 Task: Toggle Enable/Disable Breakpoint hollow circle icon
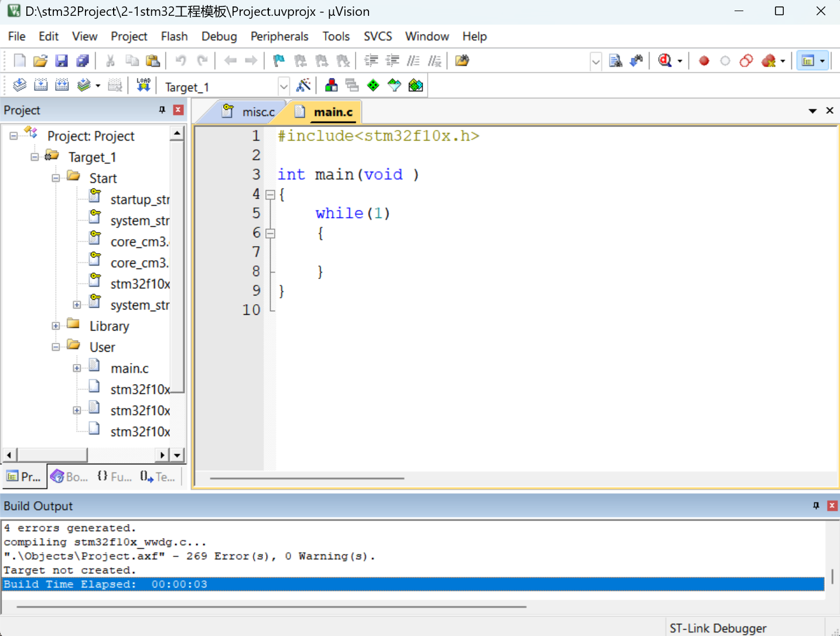725,60
